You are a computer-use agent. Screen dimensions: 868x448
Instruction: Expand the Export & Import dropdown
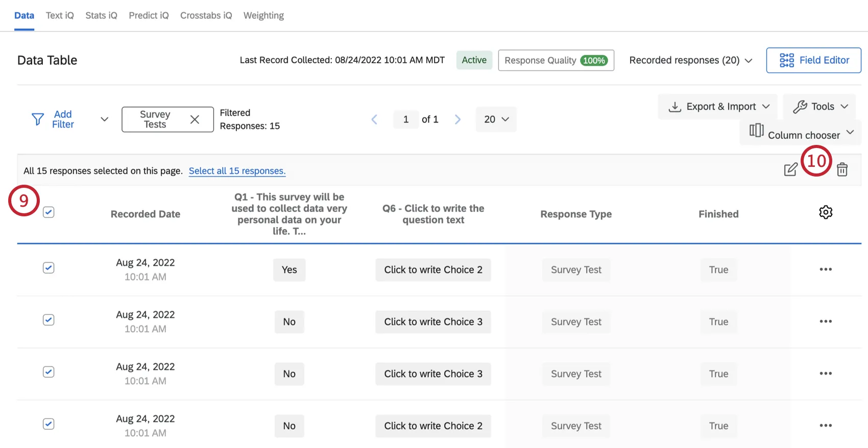[x=718, y=107]
